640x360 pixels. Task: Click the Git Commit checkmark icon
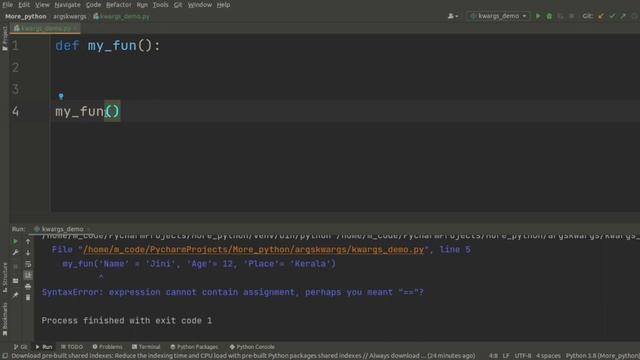point(612,16)
